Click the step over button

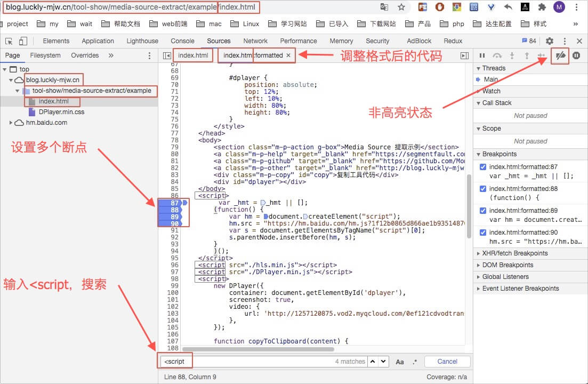(x=497, y=55)
